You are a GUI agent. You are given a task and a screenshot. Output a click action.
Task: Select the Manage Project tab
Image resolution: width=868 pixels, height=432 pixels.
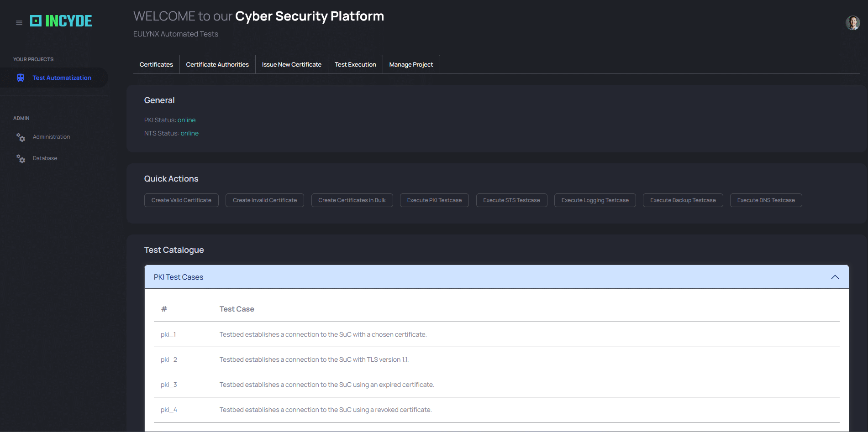pos(411,65)
